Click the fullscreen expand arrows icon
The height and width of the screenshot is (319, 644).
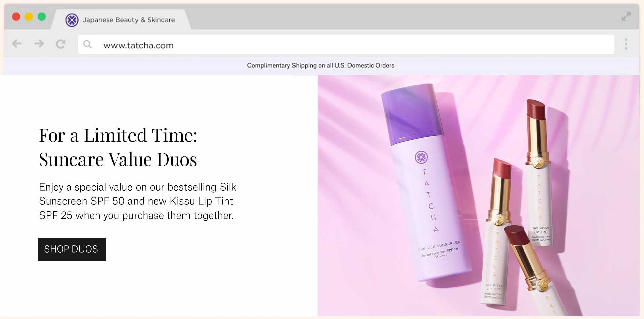click(x=626, y=16)
